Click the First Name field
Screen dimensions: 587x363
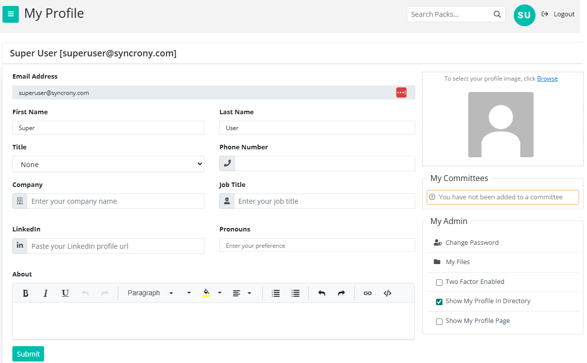pyautogui.click(x=109, y=128)
